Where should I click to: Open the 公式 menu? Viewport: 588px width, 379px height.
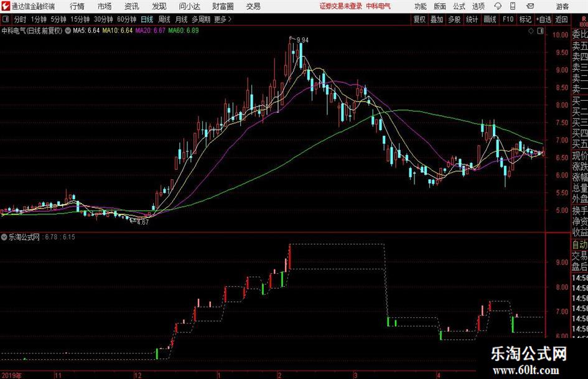click(459, 6)
